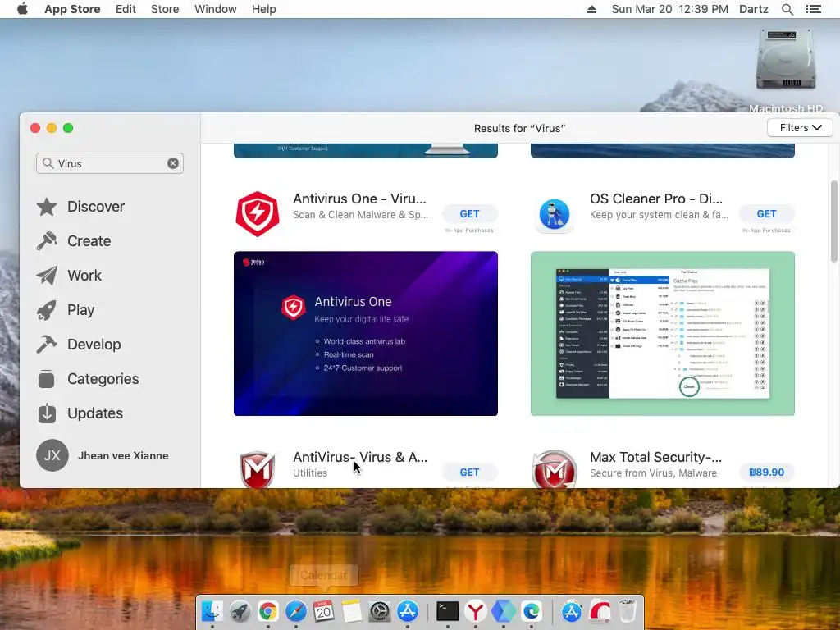Screen dimensions: 840x630
Task: Buy Max Total Security for 89.90
Action: click(x=767, y=472)
